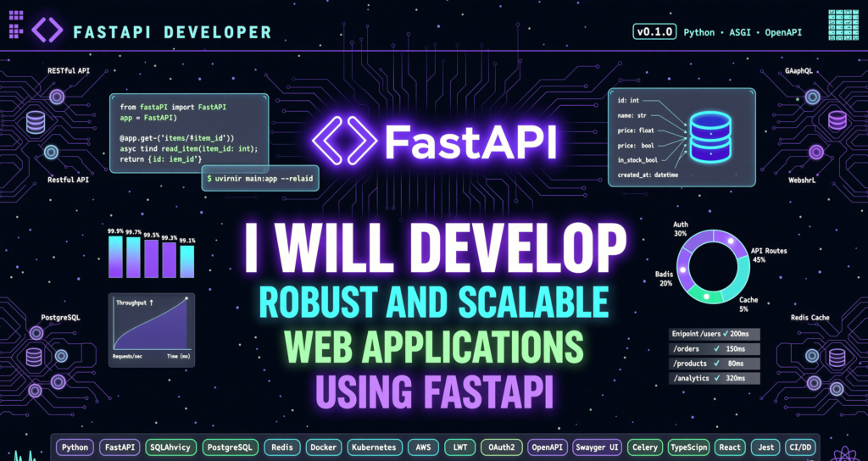This screenshot has width=868, height=461.
Task: Click the 'id: int' schema field
Action: pos(628,101)
